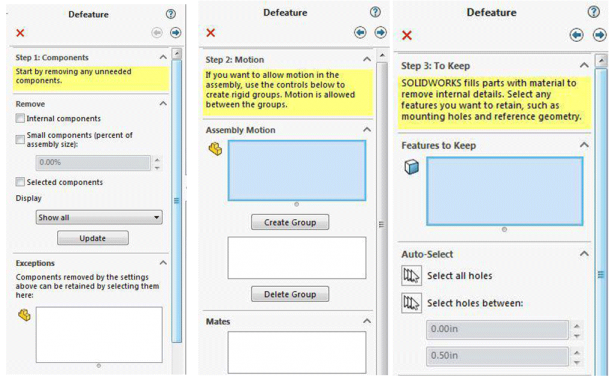Viewport: 615px width, 377px height.
Task: Collapse the Mates section
Action: [367, 321]
